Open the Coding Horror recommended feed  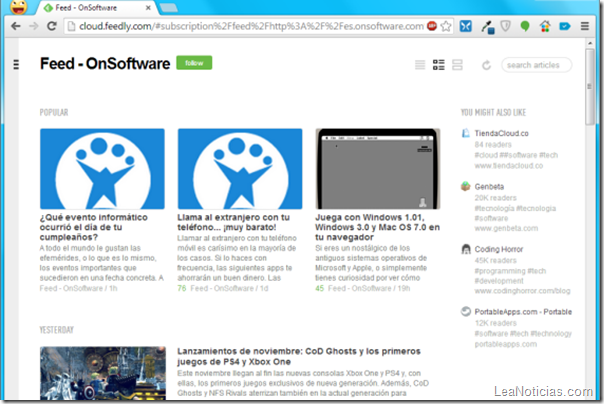point(498,249)
